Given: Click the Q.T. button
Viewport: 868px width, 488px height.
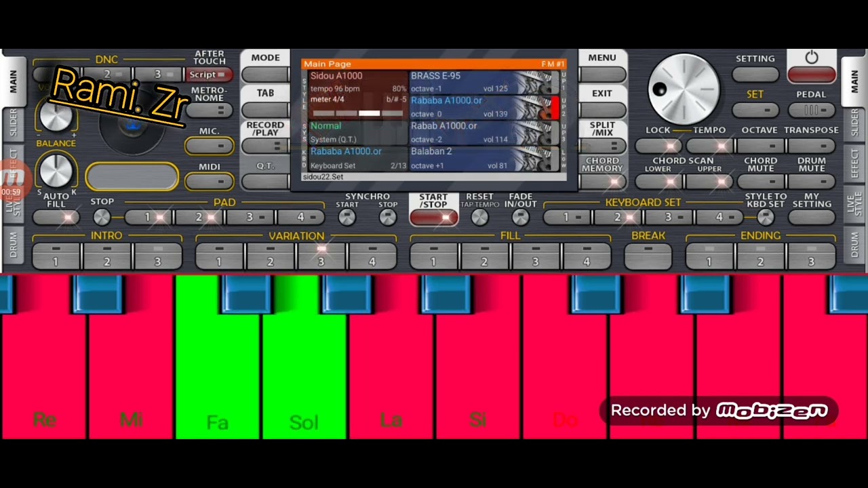Looking at the screenshot, I should [265, 181].
